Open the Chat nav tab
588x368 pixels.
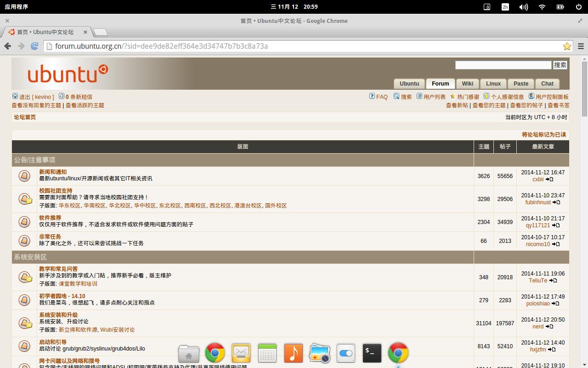[548, 84]
